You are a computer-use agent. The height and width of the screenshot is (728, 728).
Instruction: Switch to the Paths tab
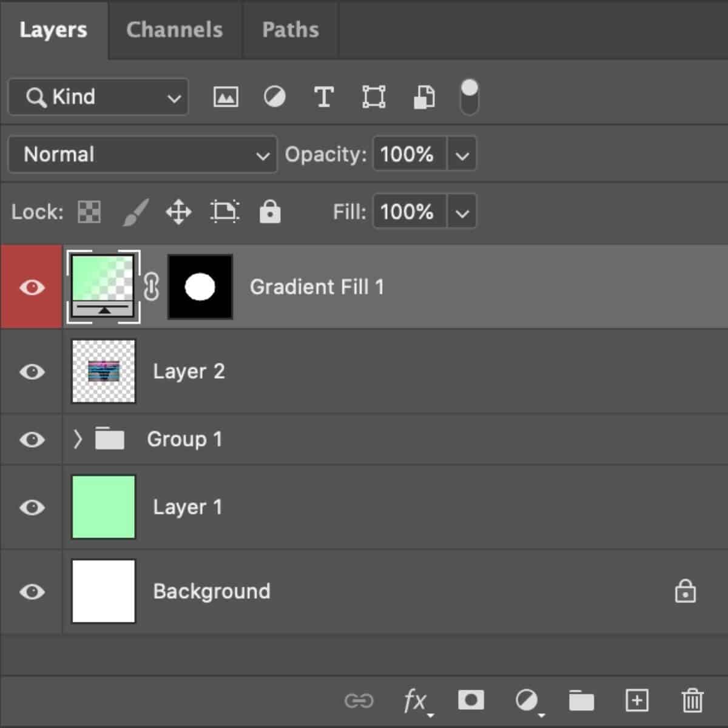(290, 30)
